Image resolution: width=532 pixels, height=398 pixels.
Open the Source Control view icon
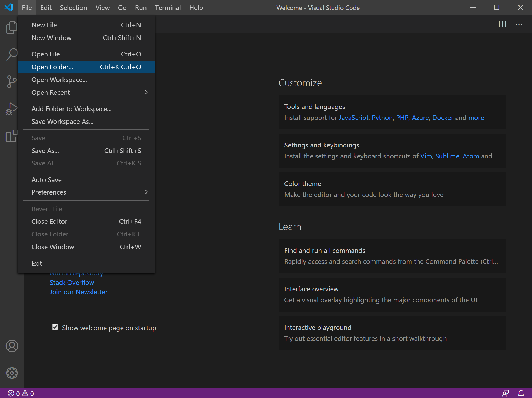12,81
